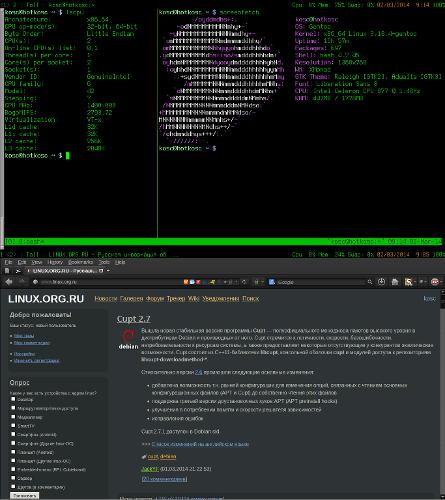
Task: Open the changelog link under the article
Action: click(x=200, y=444)
